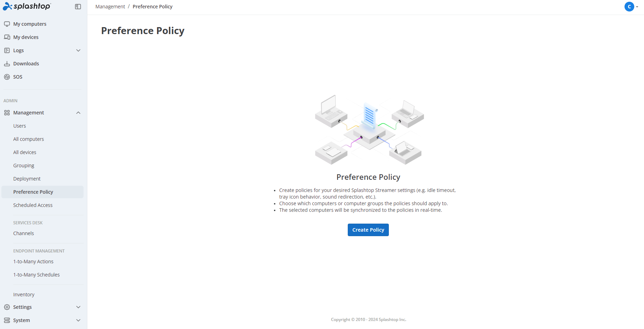Click the Logs list icon

pos(7,50)
